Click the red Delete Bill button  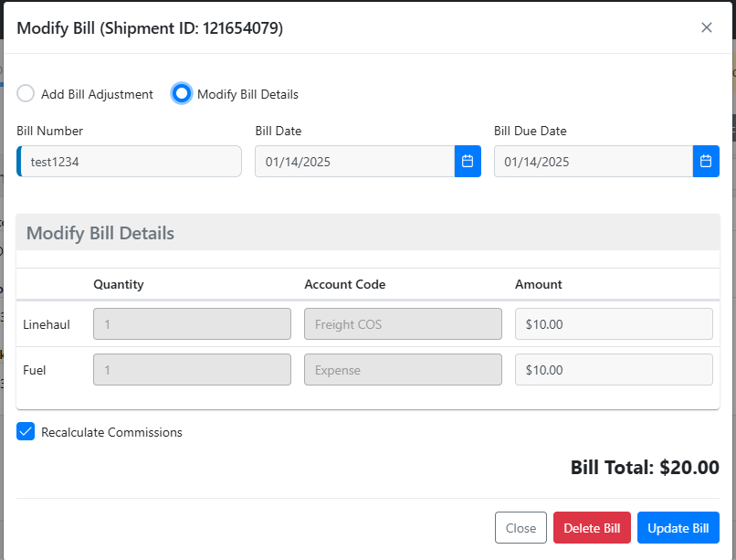point(592,528)
